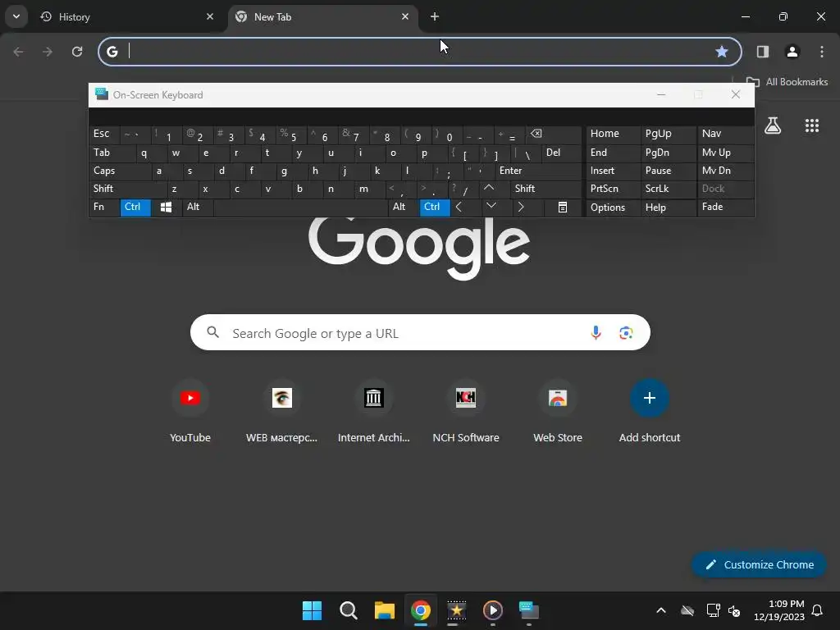The image size is (840, 630).
Task: Click the Fade key on keyboard
Action: [725, 208]
